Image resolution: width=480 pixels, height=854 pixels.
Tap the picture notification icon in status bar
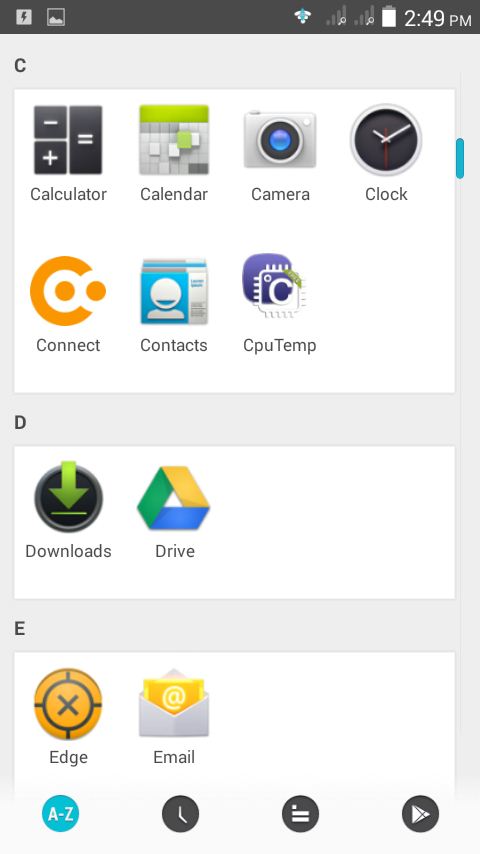pos(56,17)
